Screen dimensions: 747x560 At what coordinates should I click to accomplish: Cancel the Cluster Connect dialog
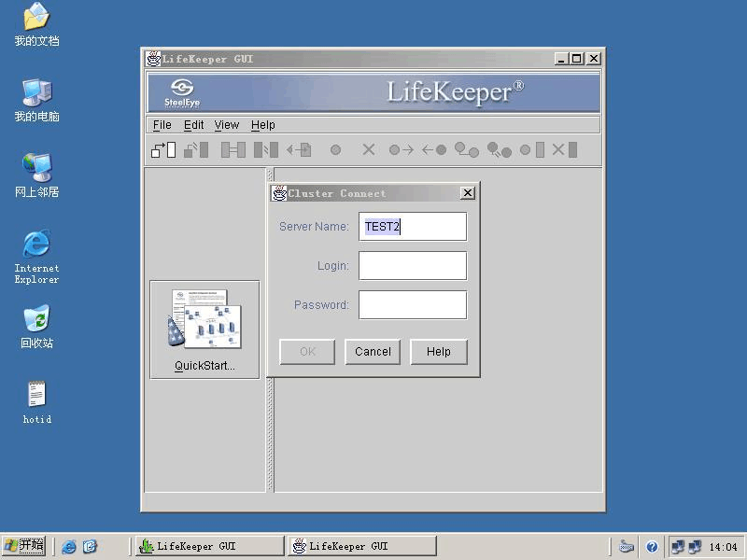373,352
